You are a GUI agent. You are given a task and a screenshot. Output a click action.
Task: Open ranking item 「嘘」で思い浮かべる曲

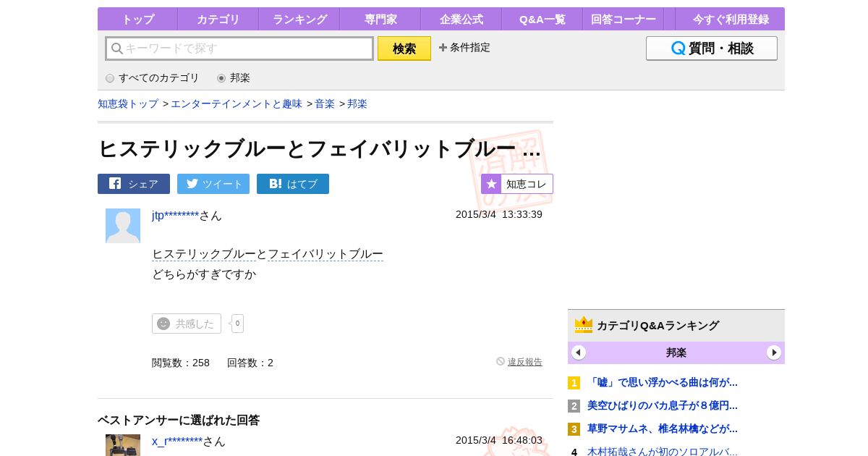pyautogui.click(x=663, y=382)
